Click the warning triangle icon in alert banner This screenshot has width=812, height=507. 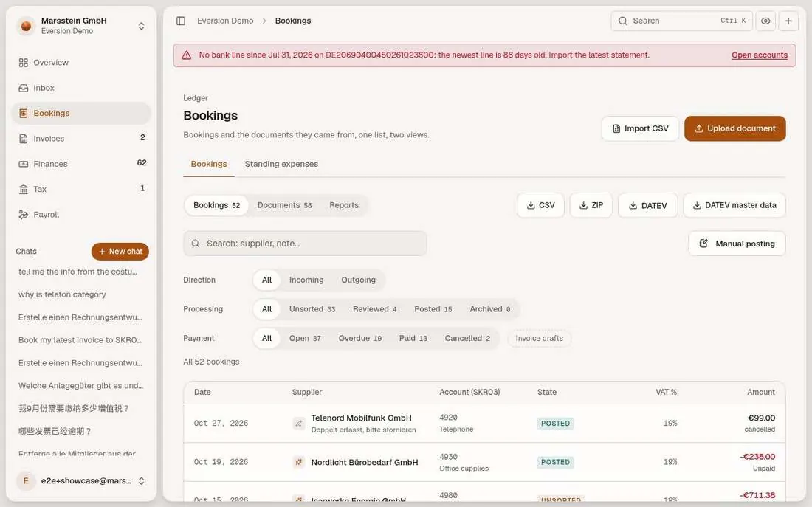pos(187,55)
